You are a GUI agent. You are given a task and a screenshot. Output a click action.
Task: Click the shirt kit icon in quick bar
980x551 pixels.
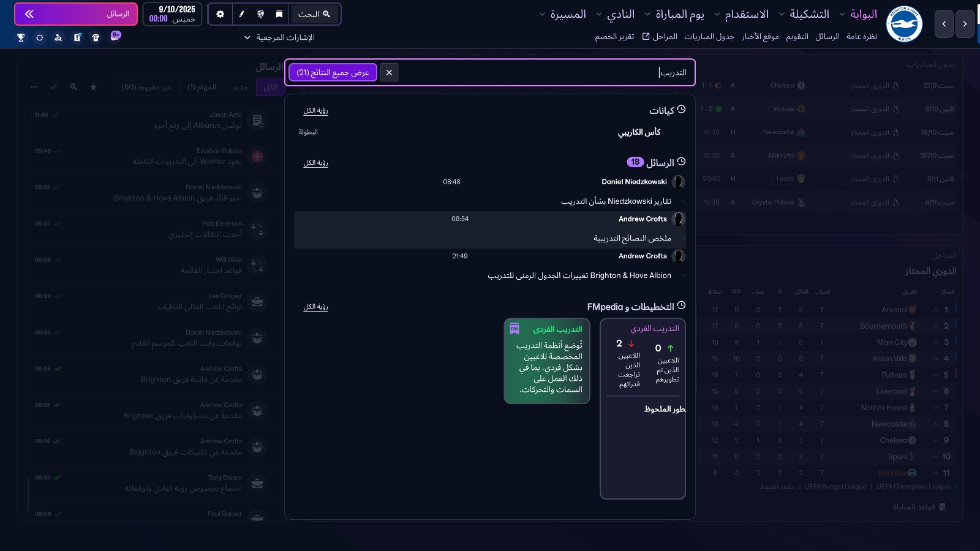click(96, 37)
